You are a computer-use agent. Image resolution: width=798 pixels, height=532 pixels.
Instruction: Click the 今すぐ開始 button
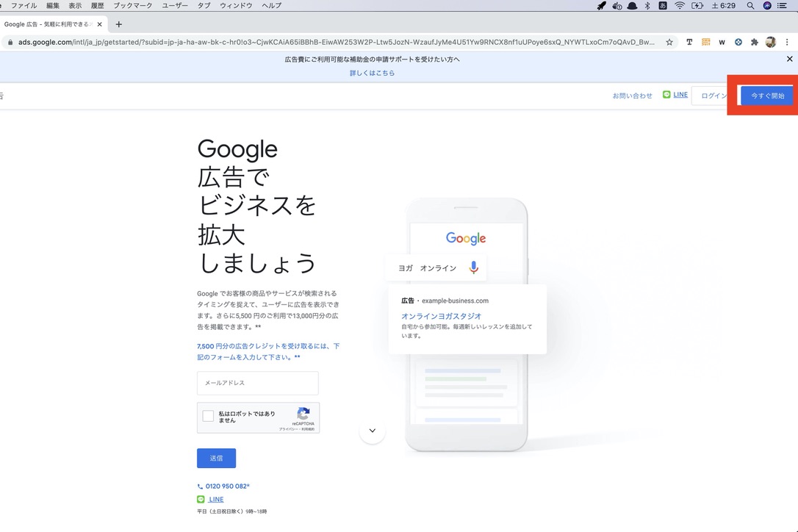click(x=767, y=96)
